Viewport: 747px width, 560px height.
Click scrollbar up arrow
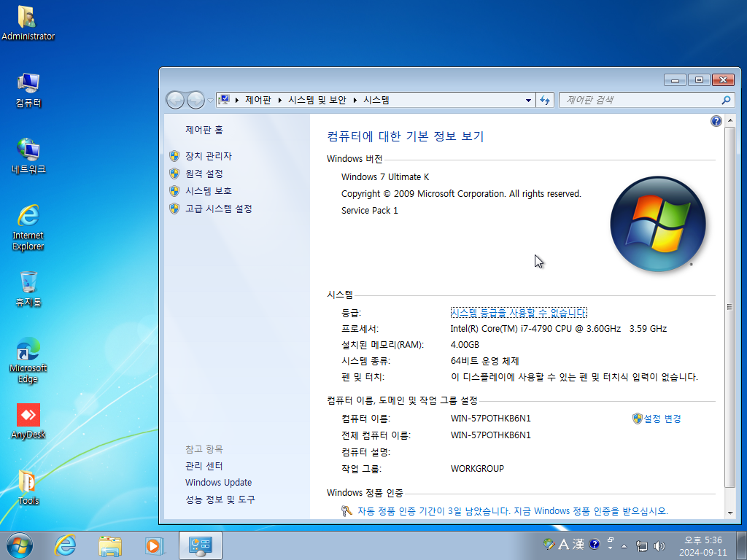tap(729, 121)
